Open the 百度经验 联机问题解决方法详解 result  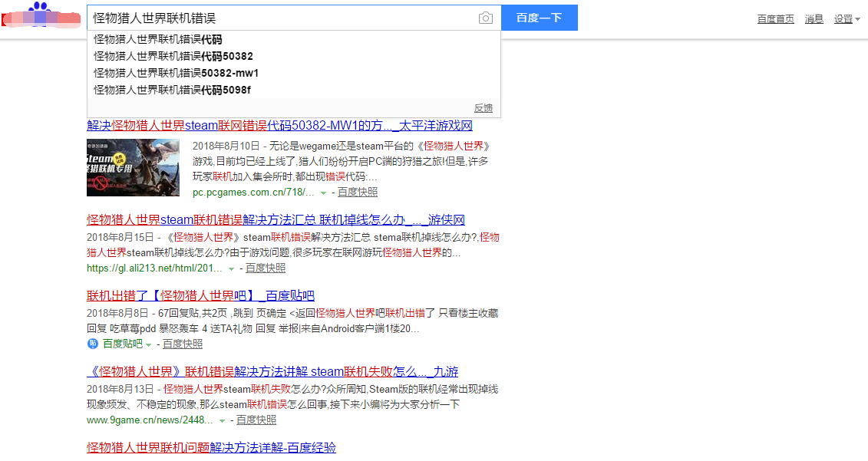pyautogui.click(x=212, y=447)
